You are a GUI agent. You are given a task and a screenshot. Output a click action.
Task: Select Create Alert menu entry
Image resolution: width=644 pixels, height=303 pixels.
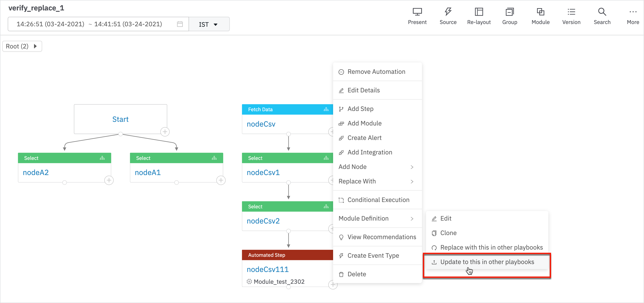378,138
